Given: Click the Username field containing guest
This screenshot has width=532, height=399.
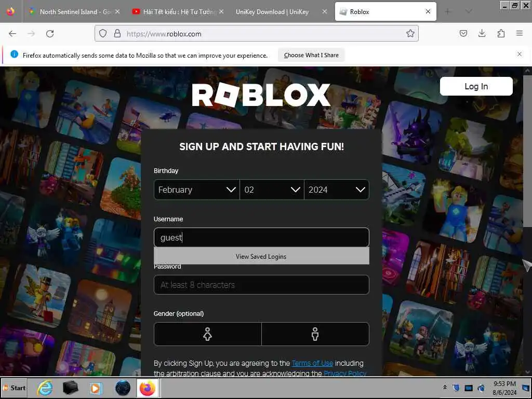Looking at the screenshot, I should 261,237.
